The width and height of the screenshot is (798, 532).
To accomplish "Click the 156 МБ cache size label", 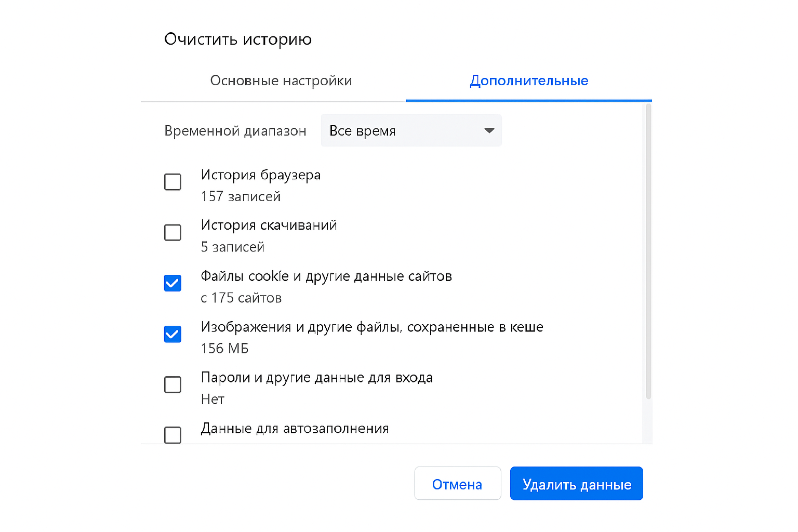I will [x=224, y=348].
